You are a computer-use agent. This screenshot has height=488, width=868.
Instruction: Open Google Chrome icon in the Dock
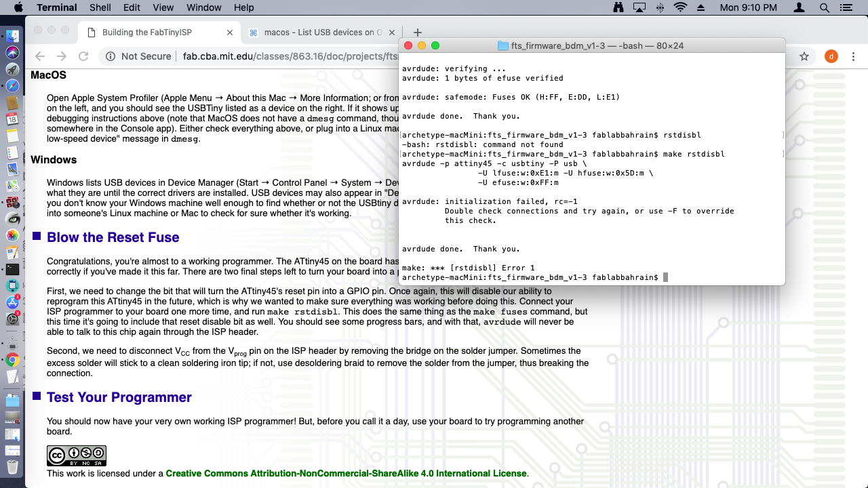12,361
